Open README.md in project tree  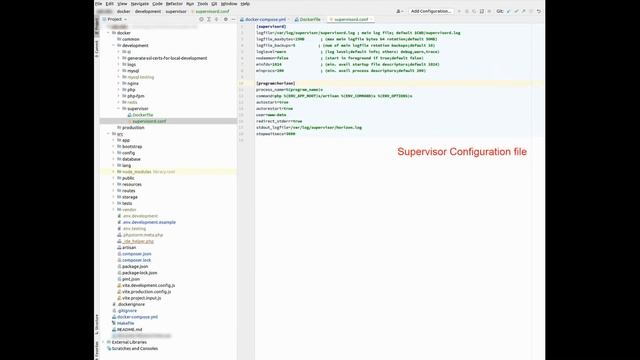pos(129,329)
